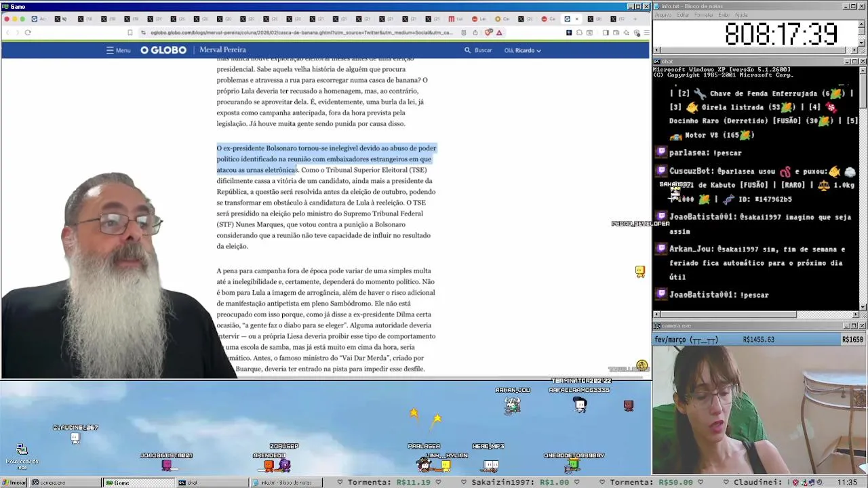The width and height of the screenshot is (868, 488).
Task: Click the Twitch icon beside Arkan_Jou's chat message
Action: click(x=661, y=249)
